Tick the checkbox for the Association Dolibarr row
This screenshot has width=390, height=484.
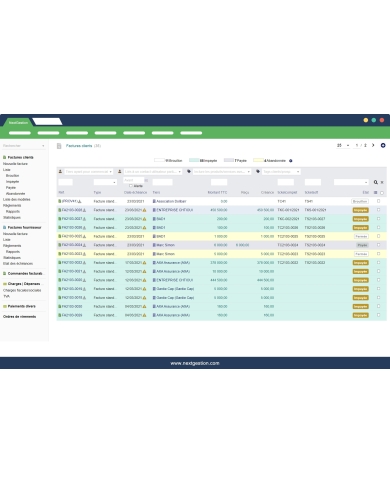coord(379,201)
